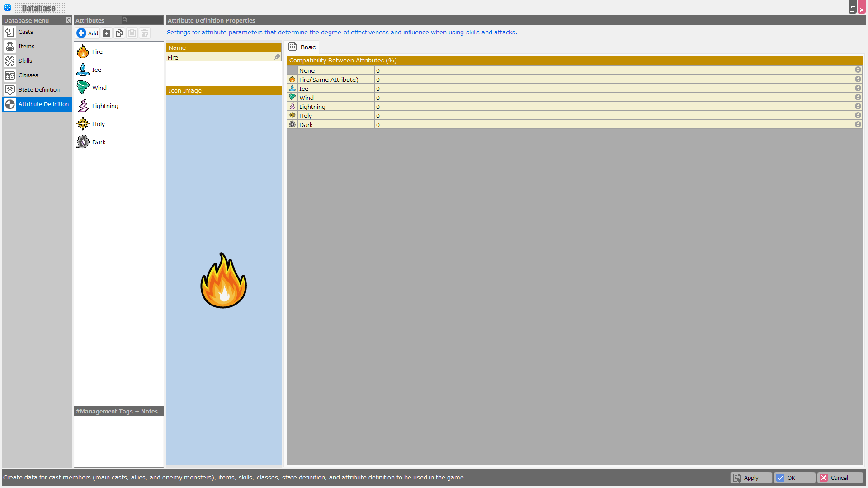Click the large fire icon image preview

[x=223, y=280]
